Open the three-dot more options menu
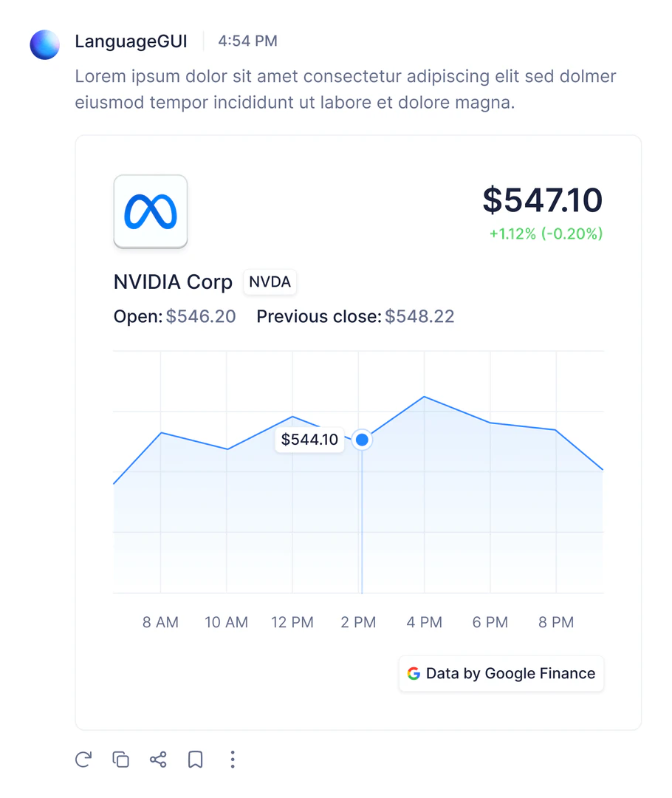Screen dimensions: 672x798 tap(233, 760)
